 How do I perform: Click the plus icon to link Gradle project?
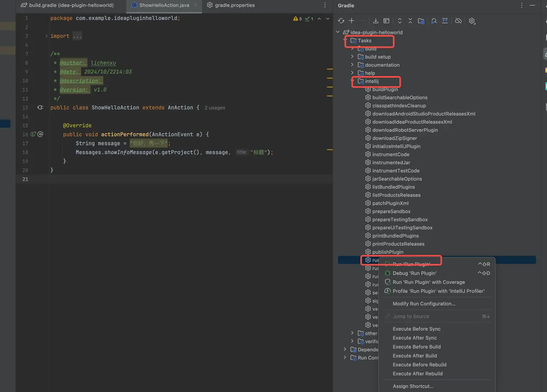[351, 21]
